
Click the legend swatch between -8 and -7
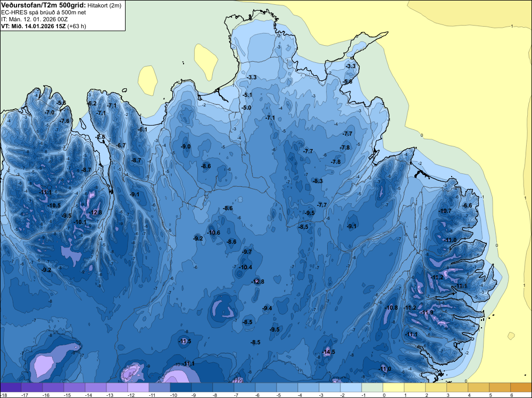point(223,387)
